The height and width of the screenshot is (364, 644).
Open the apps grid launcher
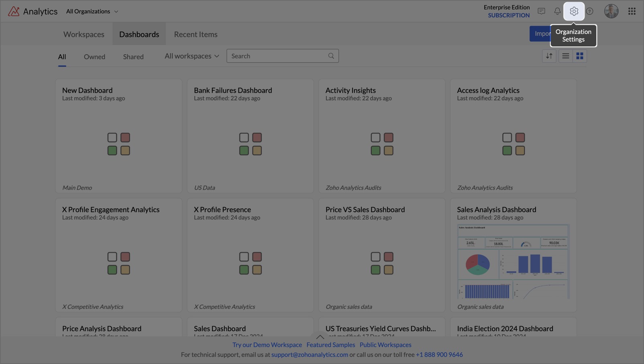click(x=632, y=11)
